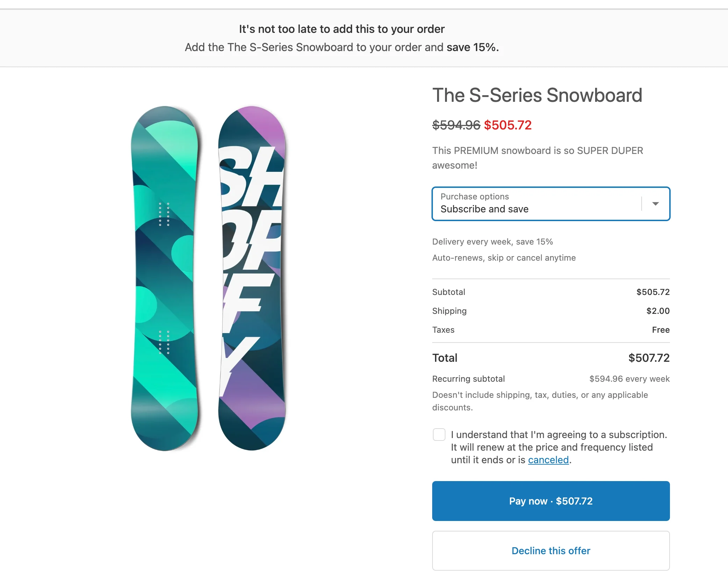Click the Auto-renews skip or cancel text
Image resolution: width=728 pixels, height=578 pixels.
[x=504, y=258]
